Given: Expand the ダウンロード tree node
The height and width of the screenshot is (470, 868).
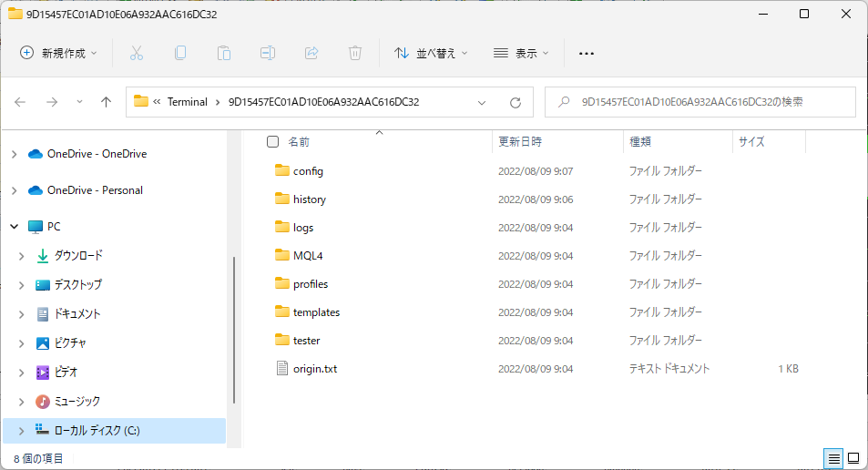Looking at the screenshot, I should tap(22, 256).
